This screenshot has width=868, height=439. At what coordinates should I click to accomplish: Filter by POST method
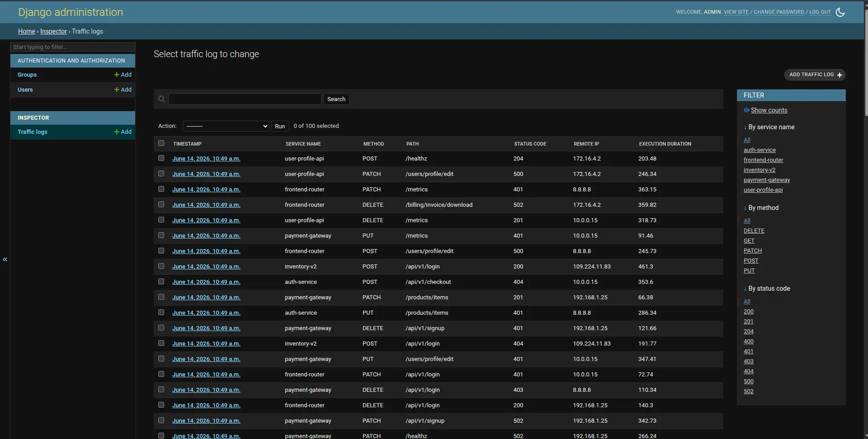tap(751, 261)
